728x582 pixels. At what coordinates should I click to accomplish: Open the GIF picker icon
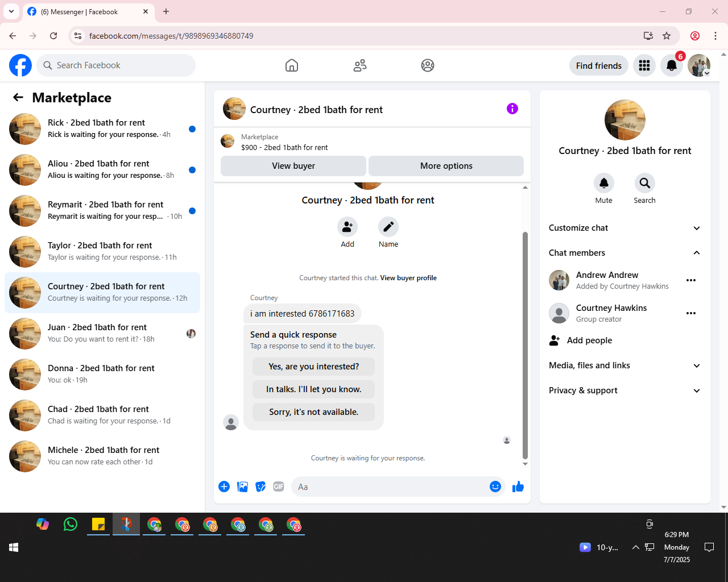279,487
